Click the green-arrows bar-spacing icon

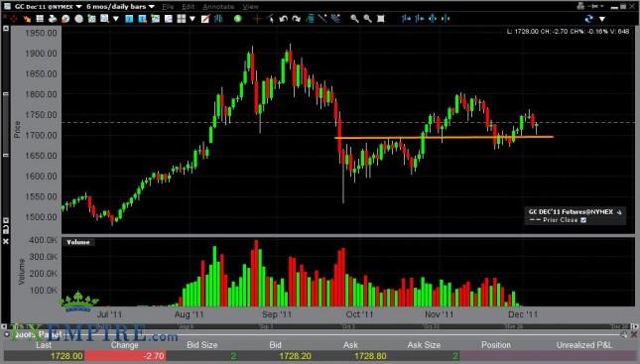(x=433, y=19)
